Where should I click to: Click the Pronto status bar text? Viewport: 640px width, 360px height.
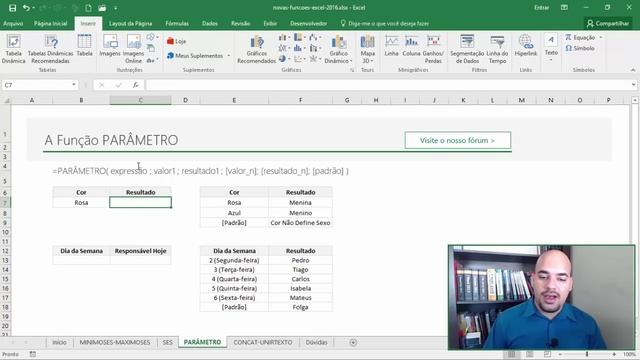[x=10, y=354]
